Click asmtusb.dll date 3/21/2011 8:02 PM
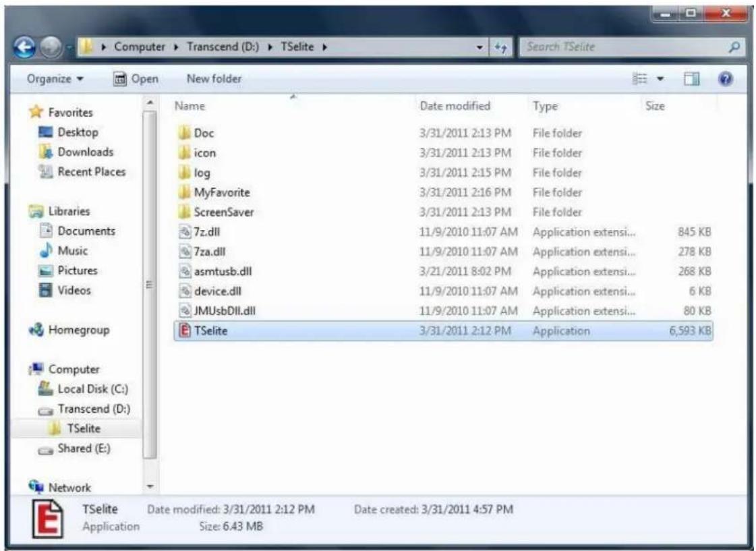The width and height of the screenshot is (756, 551). (465, 271)
